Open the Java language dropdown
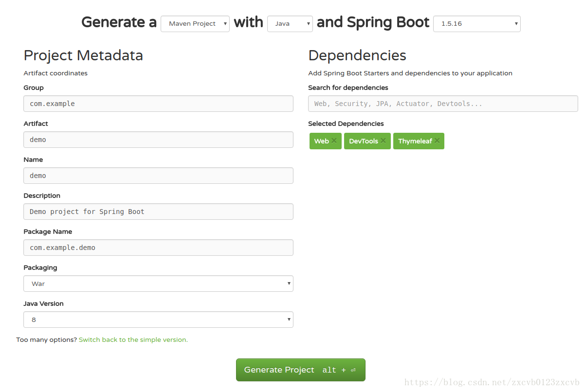This screenshot has height=392, width=585. (x=290, y=24)
